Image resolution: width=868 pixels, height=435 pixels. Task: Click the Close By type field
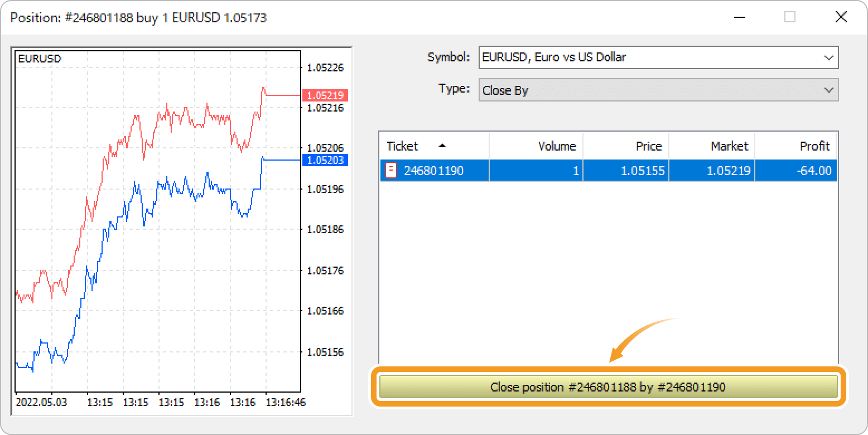(x=647, y=90)
